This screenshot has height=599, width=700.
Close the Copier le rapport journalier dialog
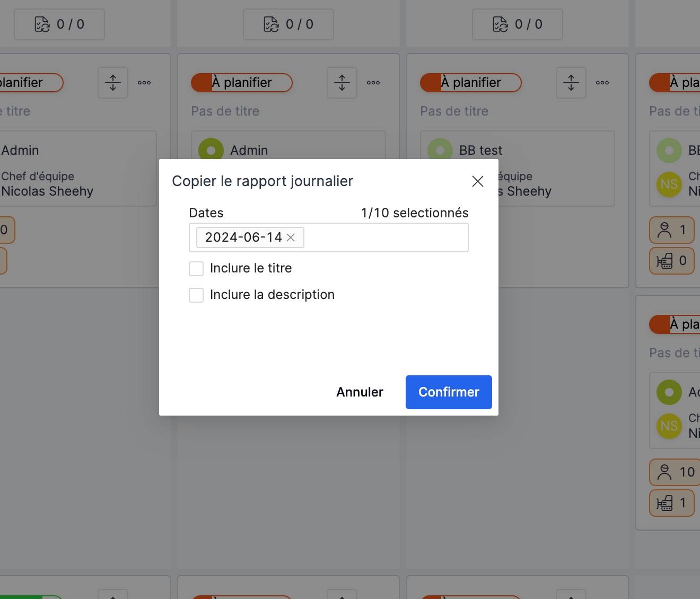[477, 181]
